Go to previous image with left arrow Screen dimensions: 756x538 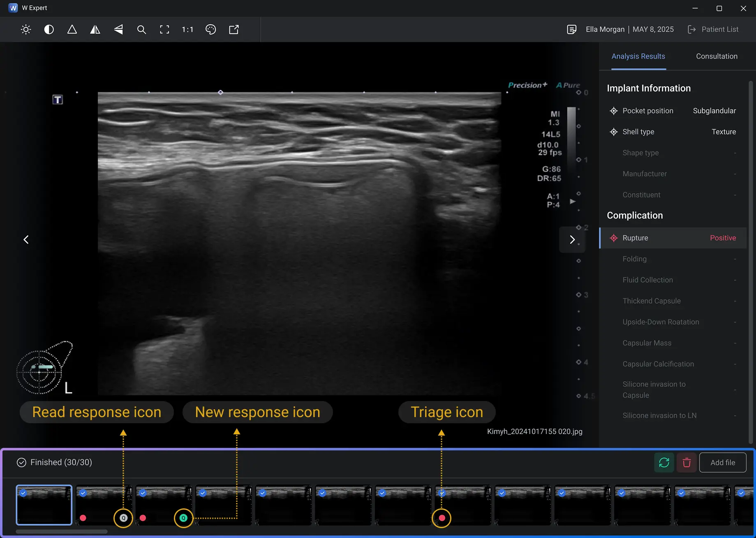click(26, 239)
